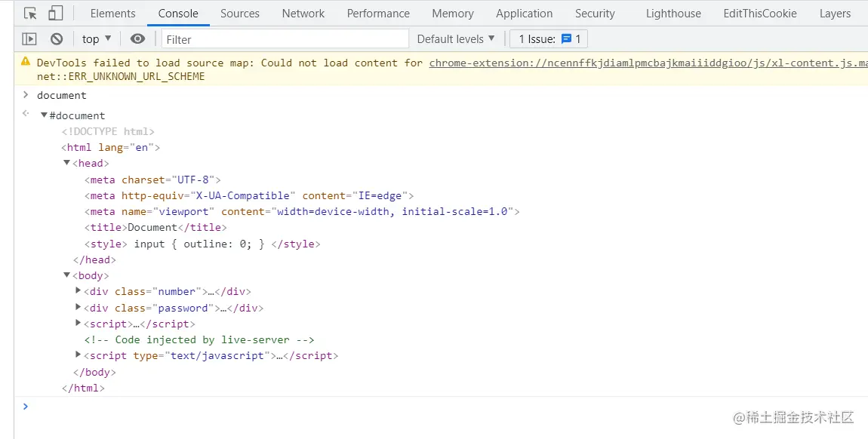
Task: Open the Lighthouse tab
Action: point(673,14)
